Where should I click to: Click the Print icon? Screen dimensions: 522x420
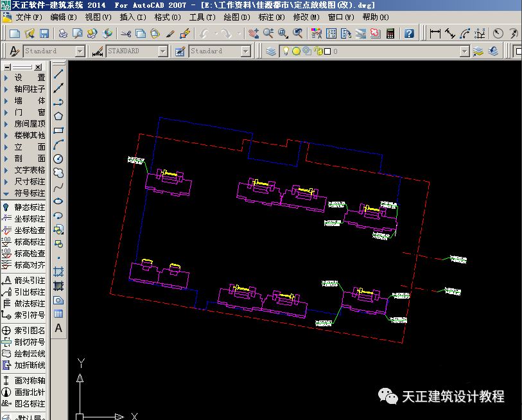63,33
